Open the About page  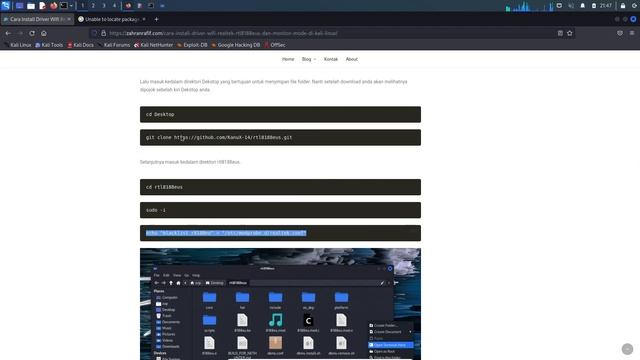(x=351, y=59)
